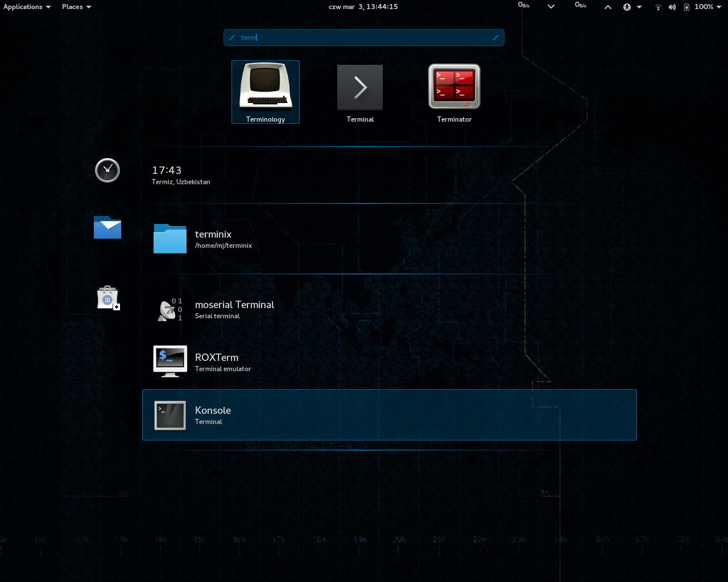Screen dimensions: 728x582
Task: Open the Places menu
Action: (x=76, y=7)
